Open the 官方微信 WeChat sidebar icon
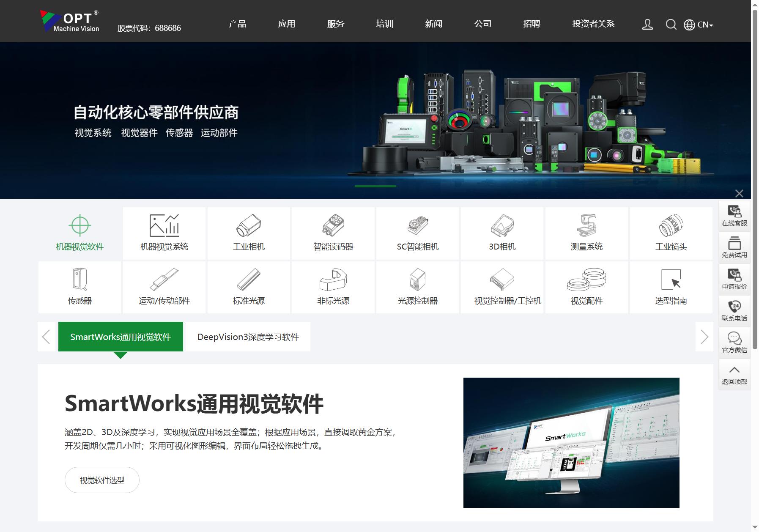Screen dimensions: 759x532 tap(734, 343)
